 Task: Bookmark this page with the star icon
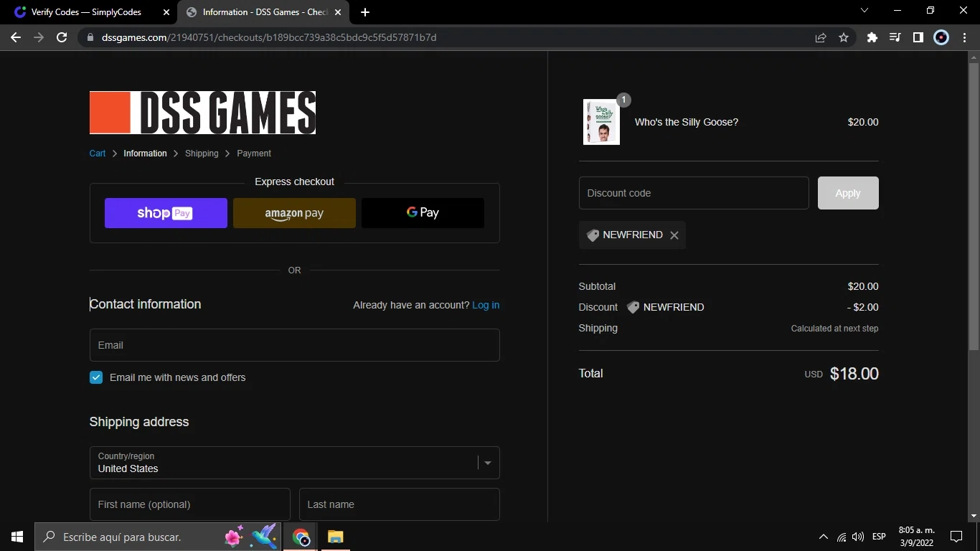844,37
